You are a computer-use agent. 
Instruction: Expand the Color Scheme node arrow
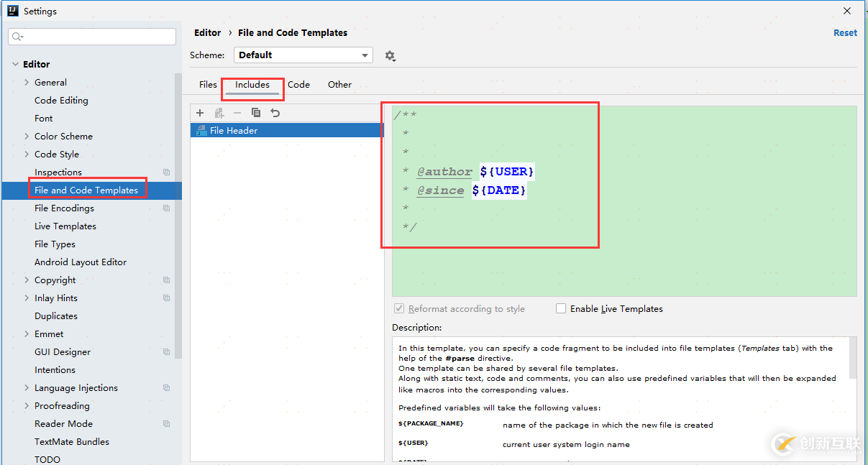(x=27, y=137)
